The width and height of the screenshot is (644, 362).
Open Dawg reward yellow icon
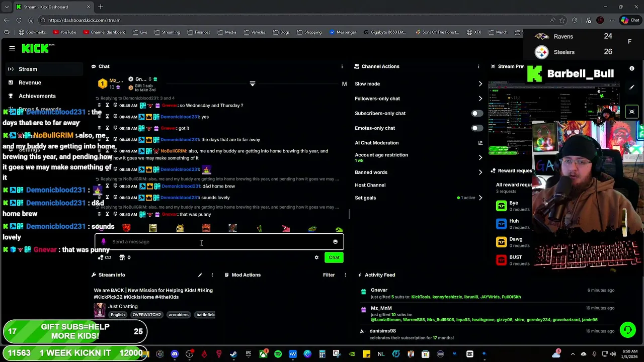[x=501, y=242]
